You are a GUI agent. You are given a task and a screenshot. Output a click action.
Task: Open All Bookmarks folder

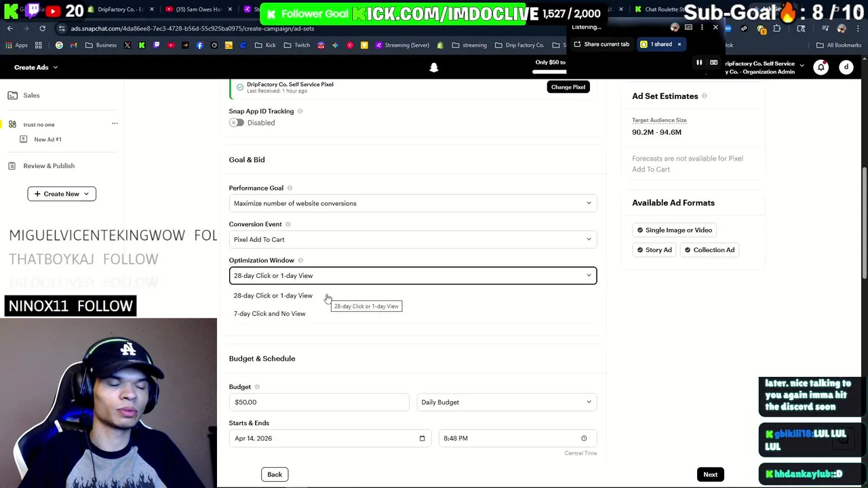(x=839, y=45)
